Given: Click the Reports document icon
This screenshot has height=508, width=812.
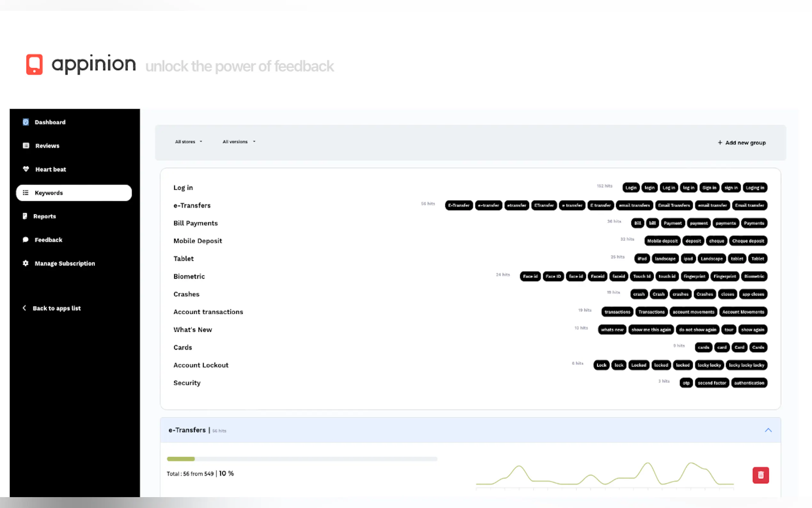Looking at the screenshot, I should [x=25, y=216].
